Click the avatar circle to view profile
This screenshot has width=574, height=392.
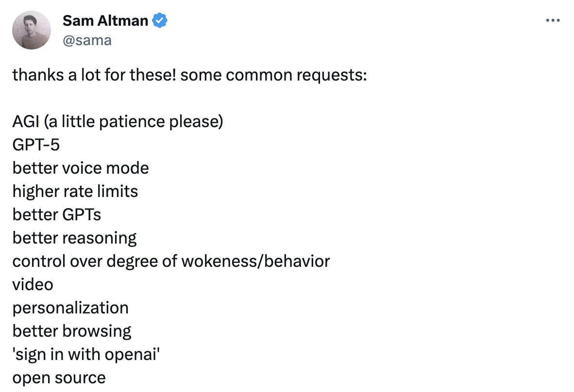point(31,30)
